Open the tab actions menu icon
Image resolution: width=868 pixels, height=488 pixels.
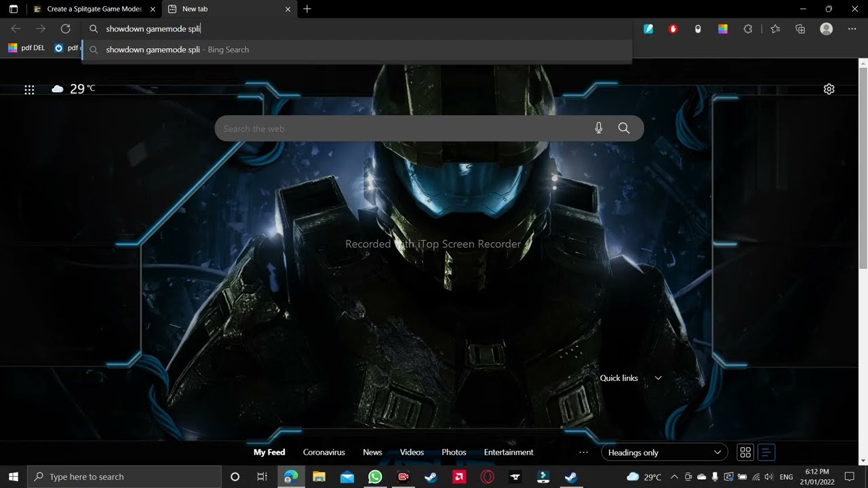coord(14,9)
